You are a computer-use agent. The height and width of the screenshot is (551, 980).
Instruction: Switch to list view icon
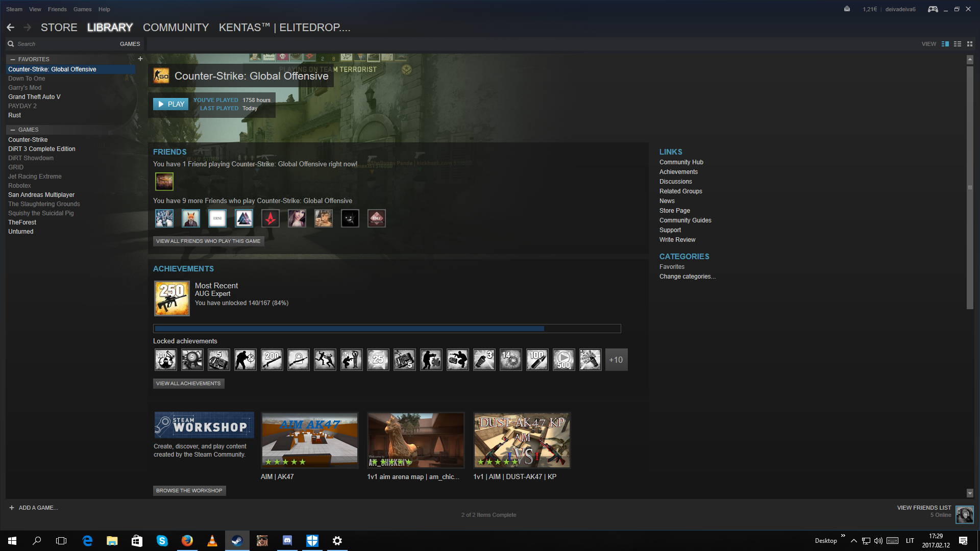(958, 44)
